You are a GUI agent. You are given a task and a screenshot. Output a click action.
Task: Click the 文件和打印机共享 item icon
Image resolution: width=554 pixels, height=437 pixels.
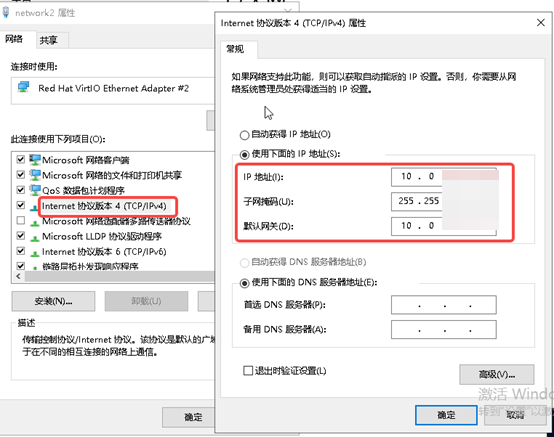[x=35, y=175]
